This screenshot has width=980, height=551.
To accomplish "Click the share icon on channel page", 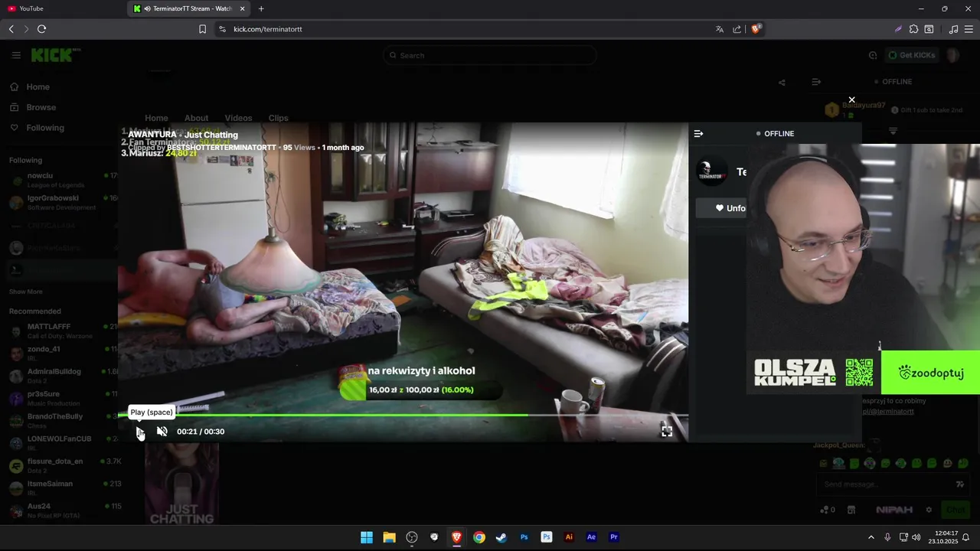I will pyautogui.click(x=782, y=83).
